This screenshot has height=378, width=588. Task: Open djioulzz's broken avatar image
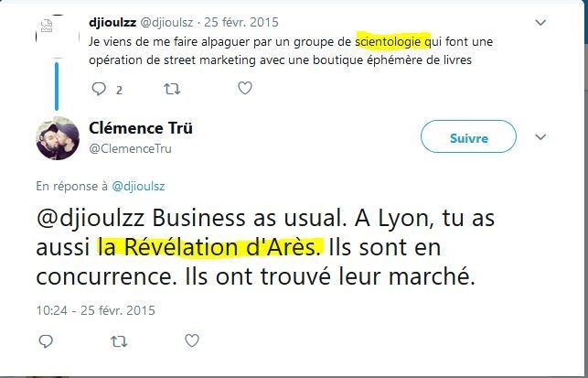(x=58, y=36)
